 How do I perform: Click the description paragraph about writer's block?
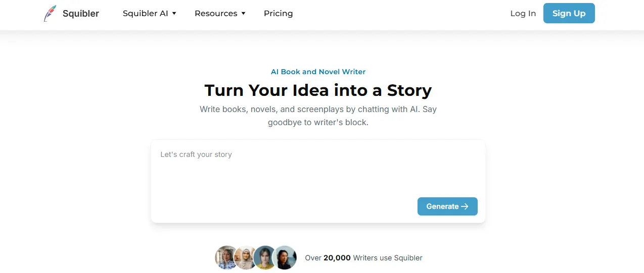click(318, 116)
